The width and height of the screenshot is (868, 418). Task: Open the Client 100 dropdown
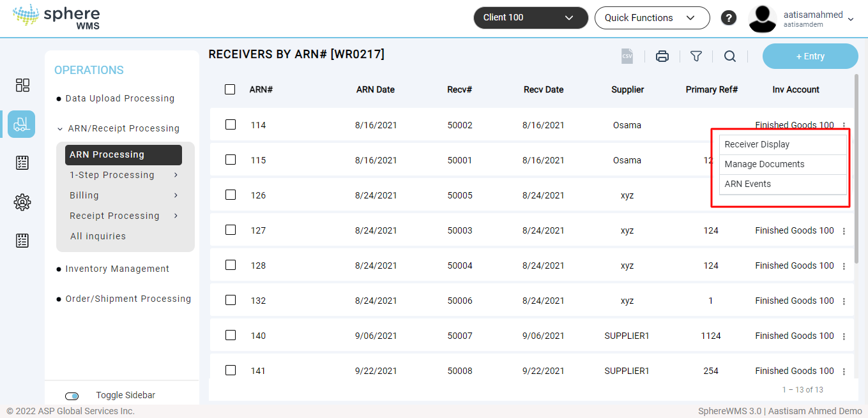pyautogui.click(x=530, y=18)
